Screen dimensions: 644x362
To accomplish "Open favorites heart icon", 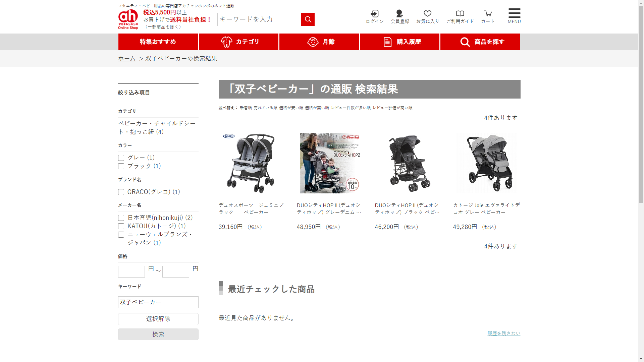I will (427, 14).
